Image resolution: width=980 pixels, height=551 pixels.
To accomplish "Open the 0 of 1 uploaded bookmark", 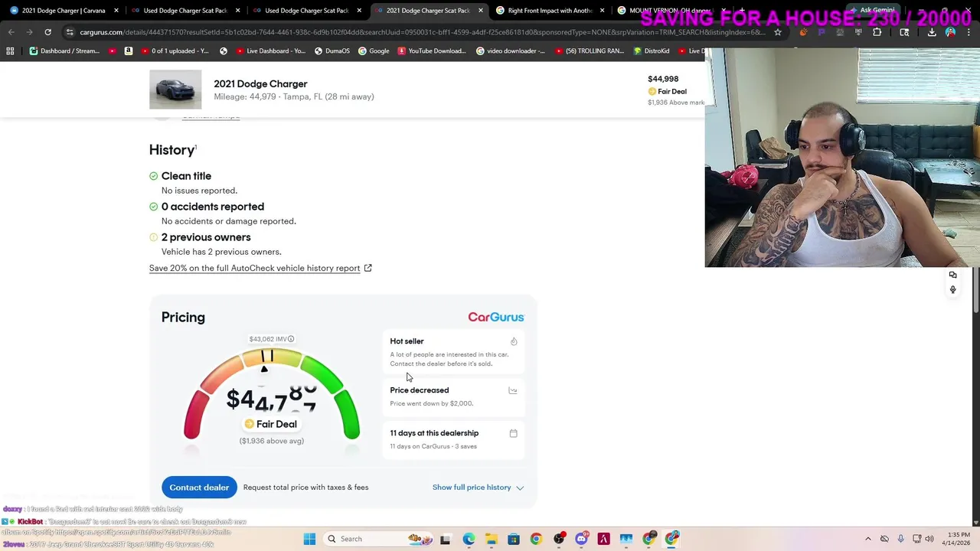I will (x=174, y=51).
